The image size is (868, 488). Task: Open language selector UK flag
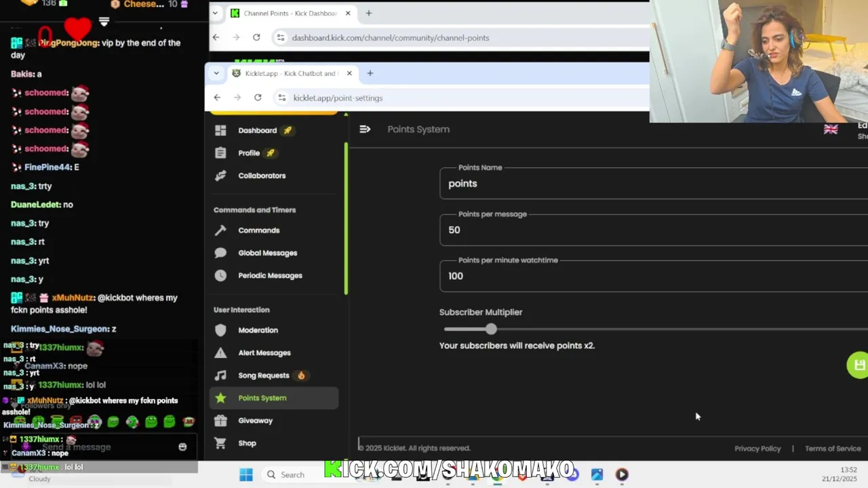pyautogui.click(x=831, y=129)
